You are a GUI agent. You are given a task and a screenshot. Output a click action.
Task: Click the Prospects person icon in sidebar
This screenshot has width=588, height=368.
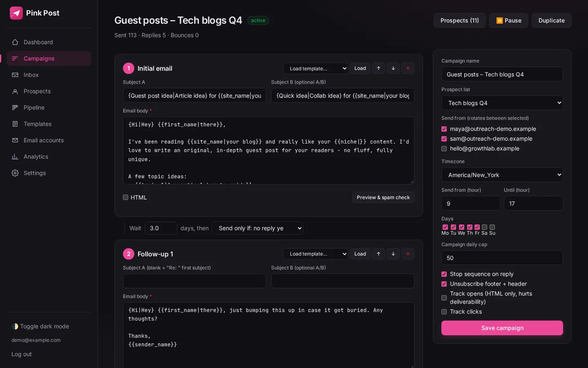15,91
